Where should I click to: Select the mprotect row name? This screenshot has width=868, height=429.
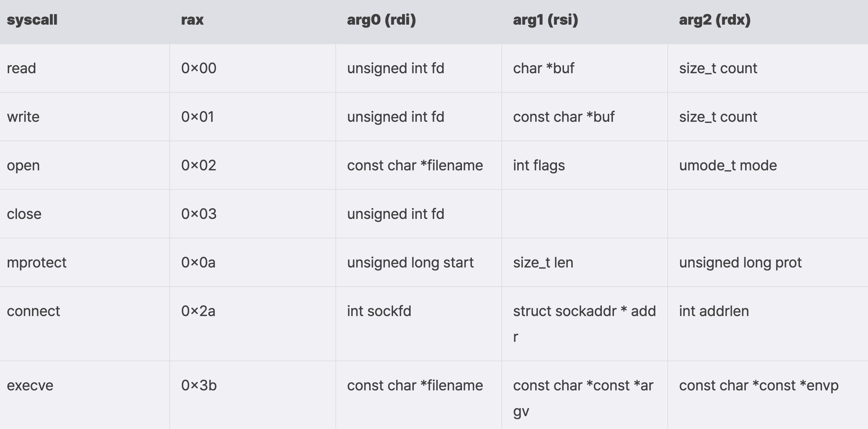coord(37,263)
